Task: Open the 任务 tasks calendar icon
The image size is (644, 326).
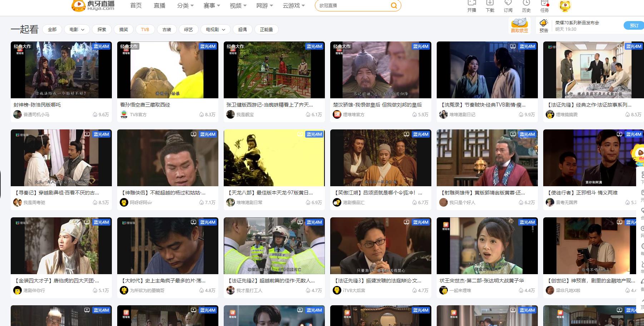Action: (x=545, y=3)
